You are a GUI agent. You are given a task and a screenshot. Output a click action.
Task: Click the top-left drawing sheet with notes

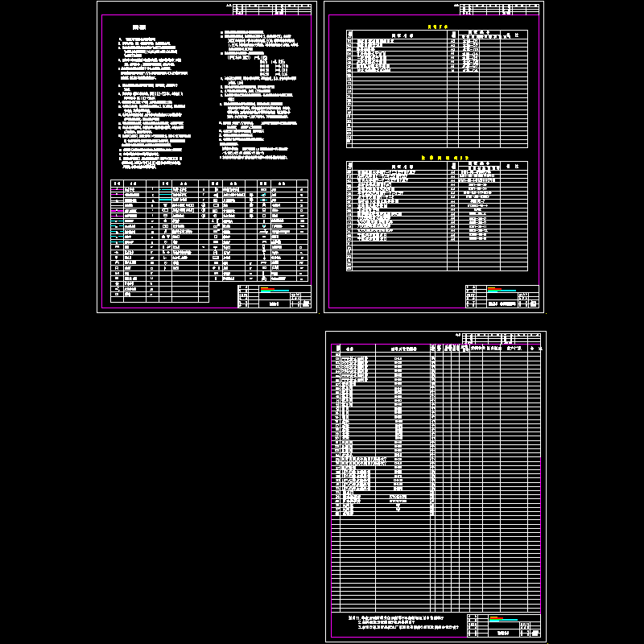tap(205, 157)
